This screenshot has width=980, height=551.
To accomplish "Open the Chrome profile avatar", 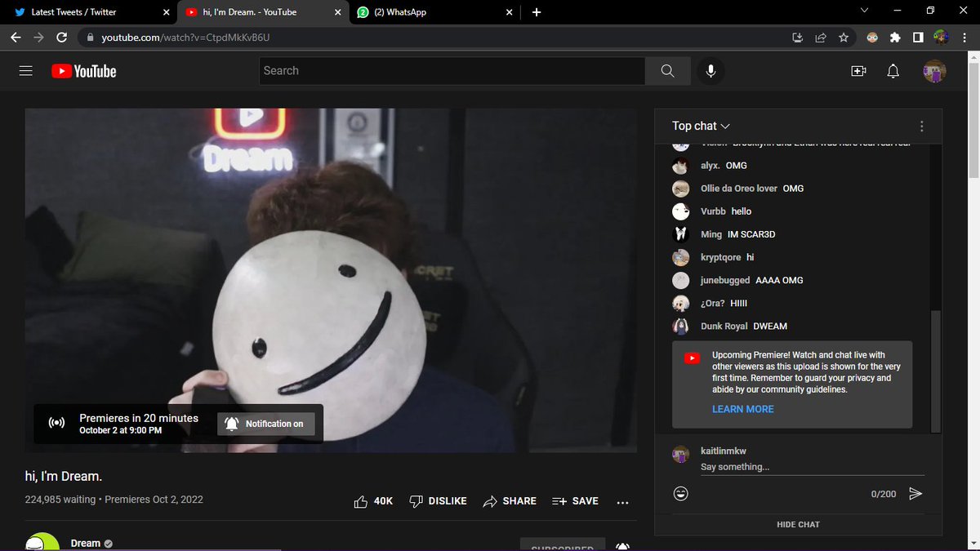I will click(x=941, y=38).
